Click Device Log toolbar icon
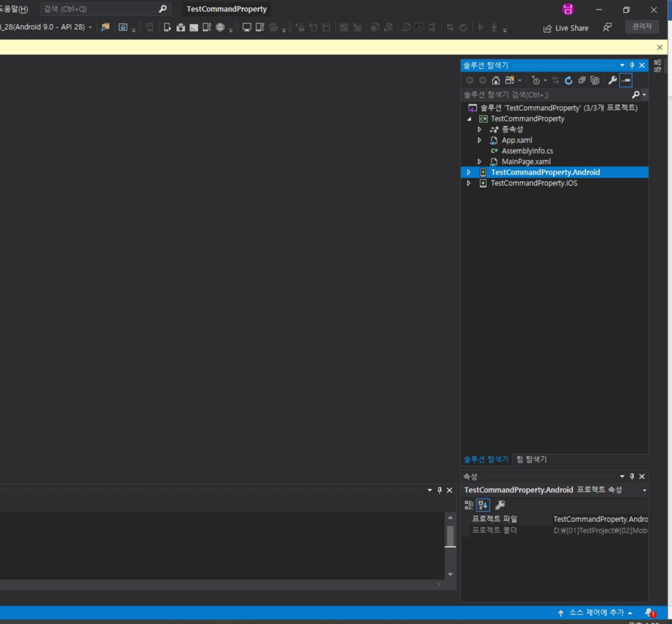 (x=207, y=27)
